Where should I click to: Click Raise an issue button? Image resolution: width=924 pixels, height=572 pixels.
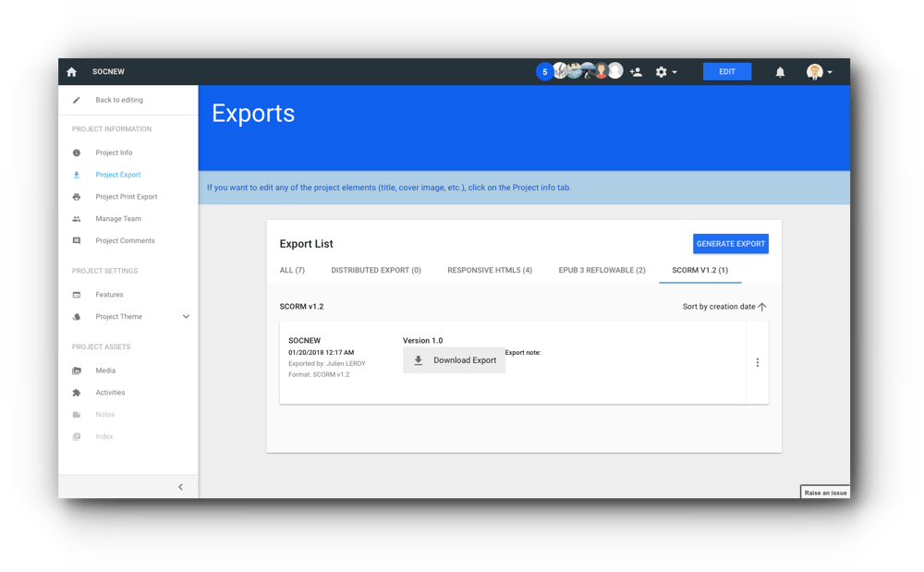pyautogui.click(x=825, y=493)
